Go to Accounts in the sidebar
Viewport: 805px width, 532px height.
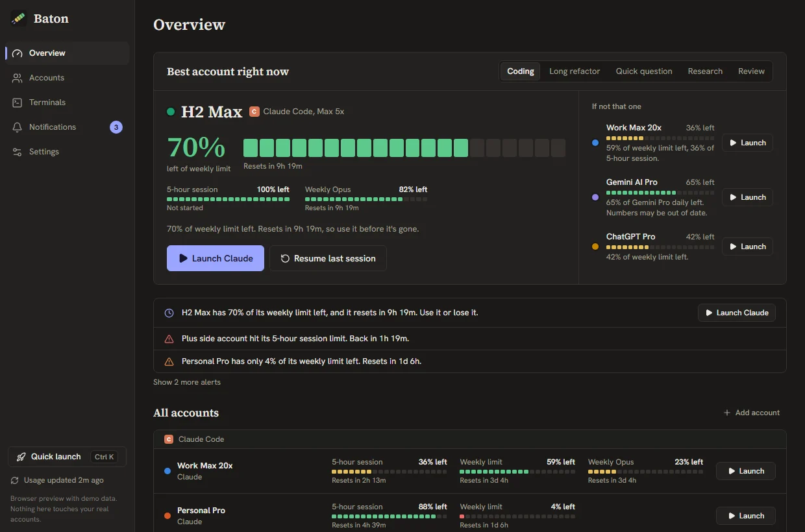(68, 78)
